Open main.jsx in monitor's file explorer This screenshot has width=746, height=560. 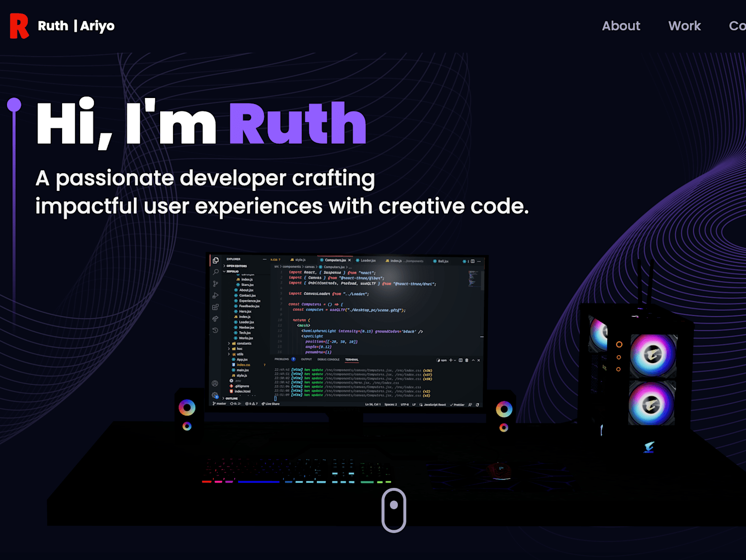(x=240, y=370)
